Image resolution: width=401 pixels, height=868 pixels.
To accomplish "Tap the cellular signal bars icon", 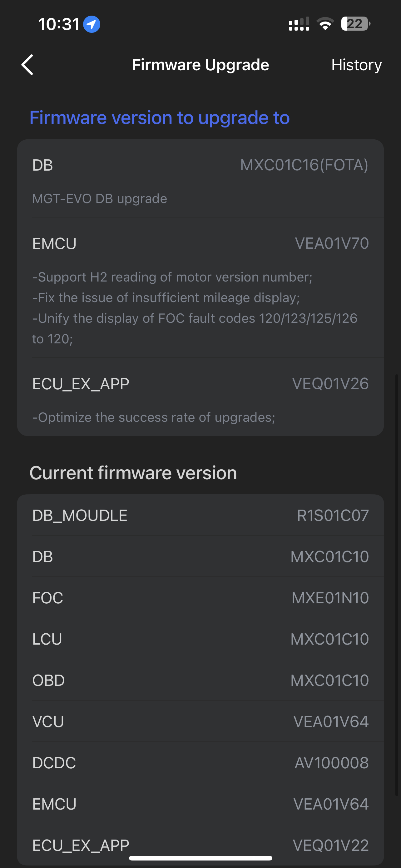I will pos(299,24).
